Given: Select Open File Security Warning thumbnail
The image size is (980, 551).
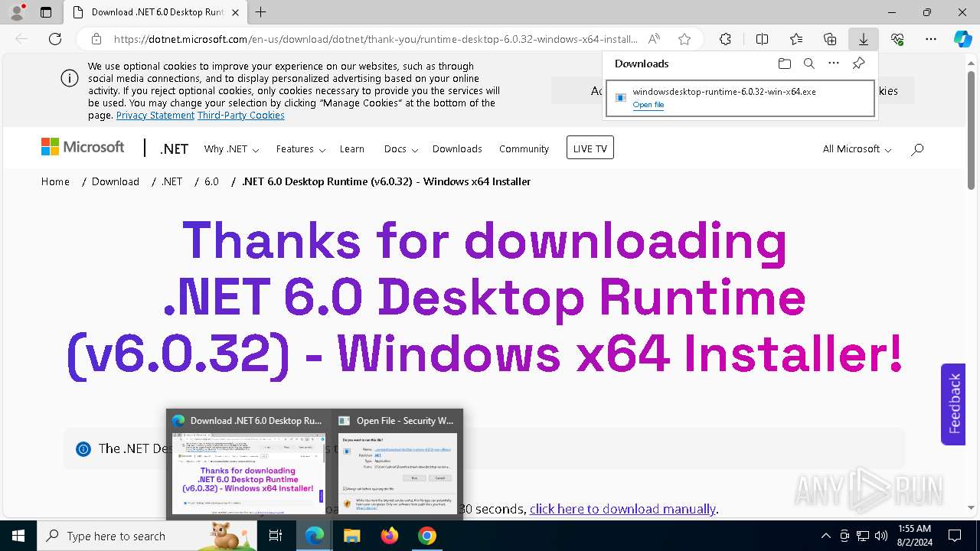Looking at the screenshot, I should click(x=397, y=465).
